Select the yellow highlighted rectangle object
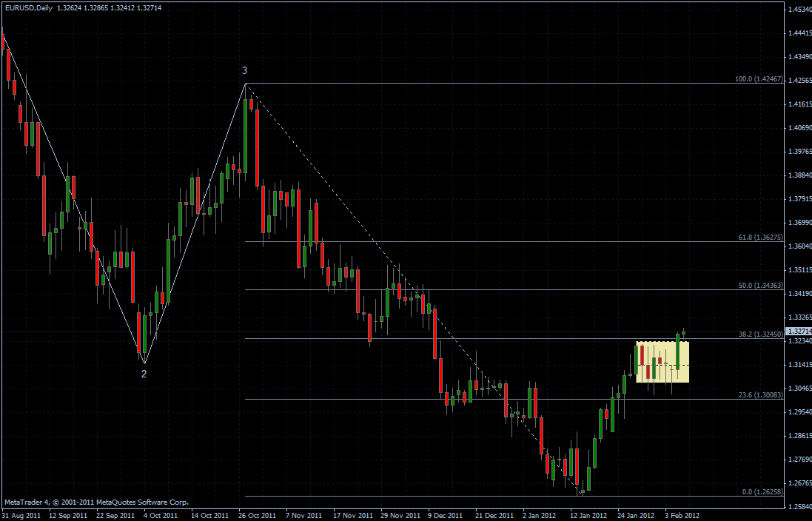Image resolution: width=812 pixels, height=521 pixels. coord(662,361)
